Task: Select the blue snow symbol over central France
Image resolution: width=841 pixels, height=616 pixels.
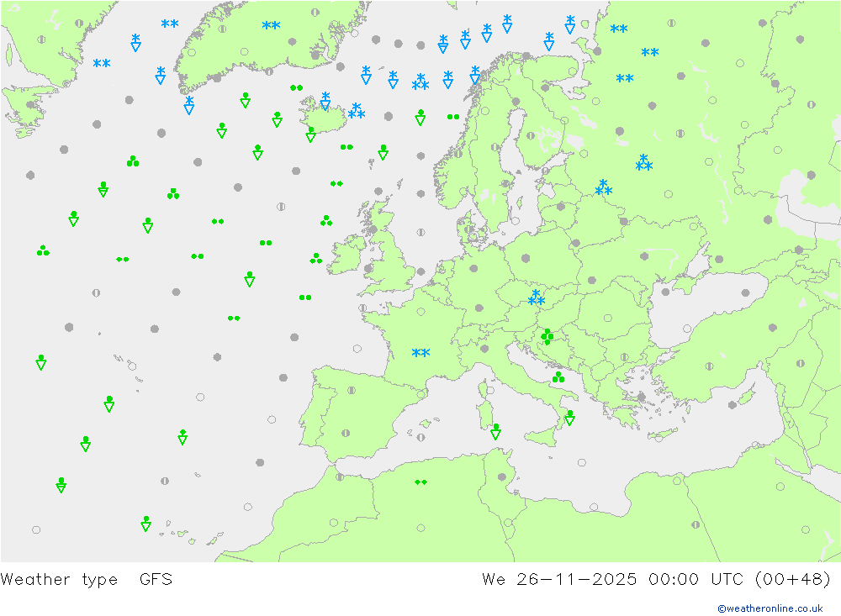Action: coord(420,353)
